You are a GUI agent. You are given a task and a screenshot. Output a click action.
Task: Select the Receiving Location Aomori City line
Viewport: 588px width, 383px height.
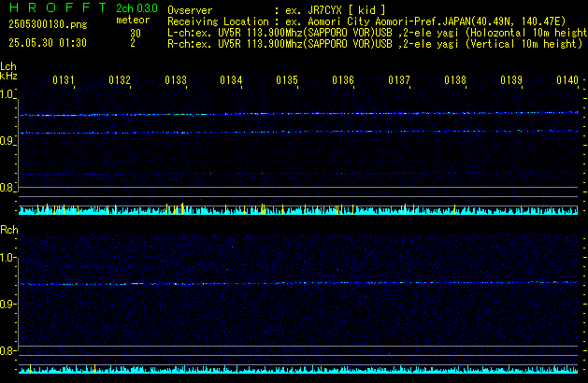click(x=366, y=21)
